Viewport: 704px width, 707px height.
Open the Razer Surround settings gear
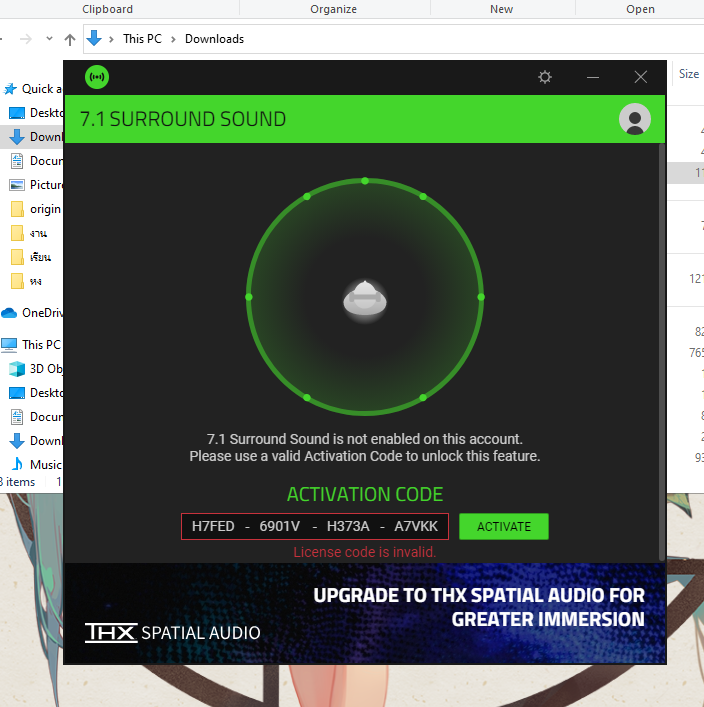tap(545, 77)
